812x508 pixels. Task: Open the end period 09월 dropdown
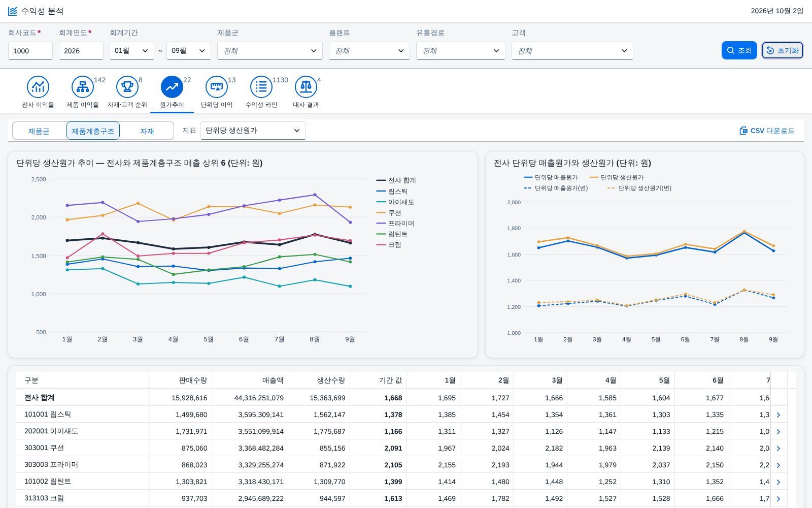point(189,51)
